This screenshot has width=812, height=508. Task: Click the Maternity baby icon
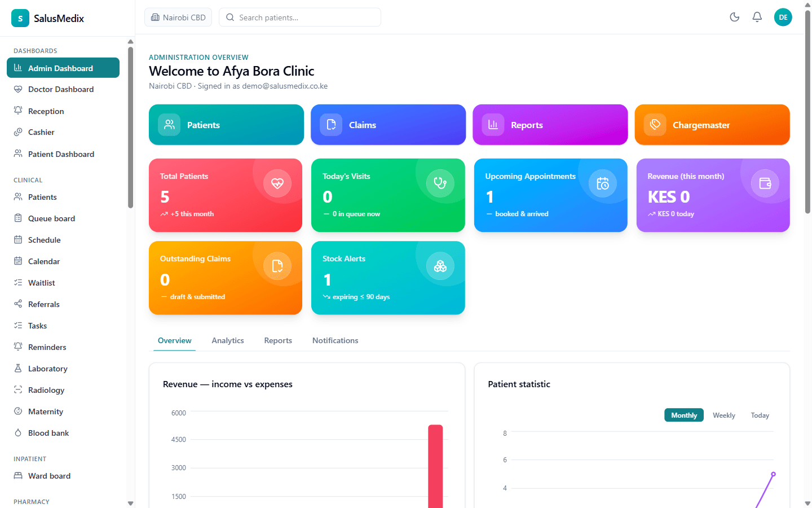18,411
